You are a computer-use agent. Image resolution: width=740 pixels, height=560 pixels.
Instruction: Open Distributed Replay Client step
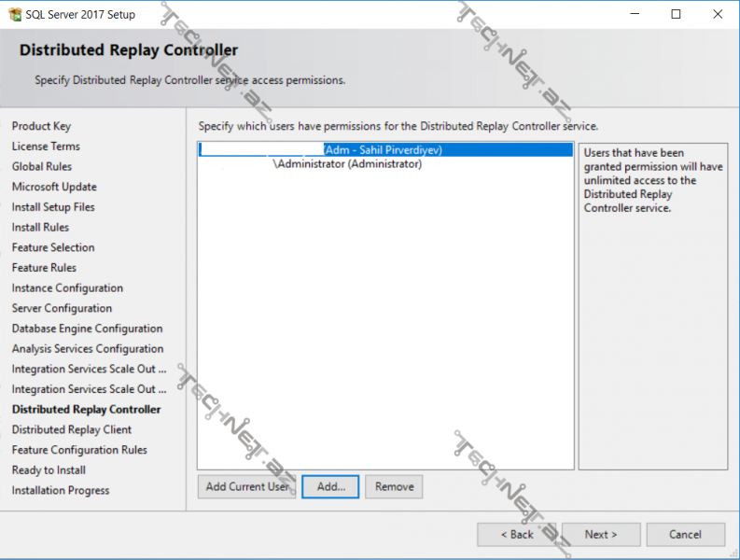[x=72, y=429]
